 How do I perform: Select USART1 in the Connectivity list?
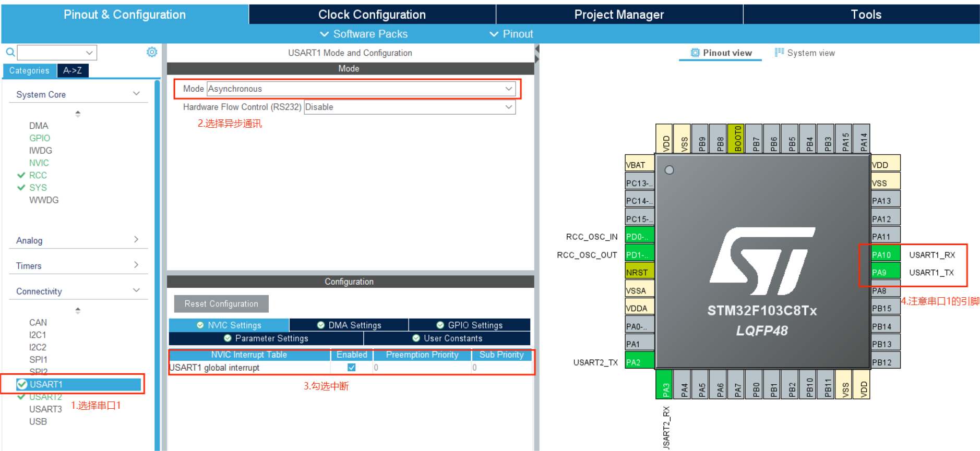coord(46,384)
